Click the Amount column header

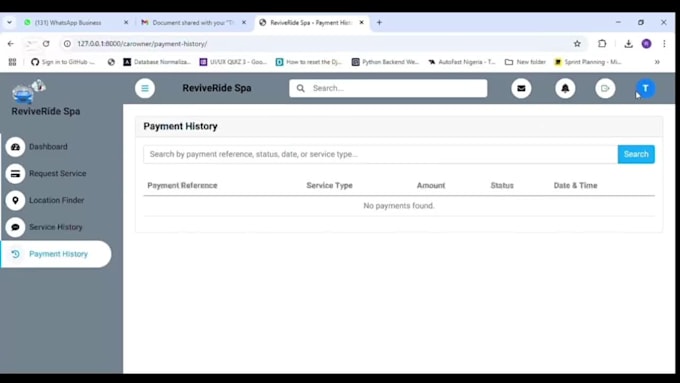point(431,186)
